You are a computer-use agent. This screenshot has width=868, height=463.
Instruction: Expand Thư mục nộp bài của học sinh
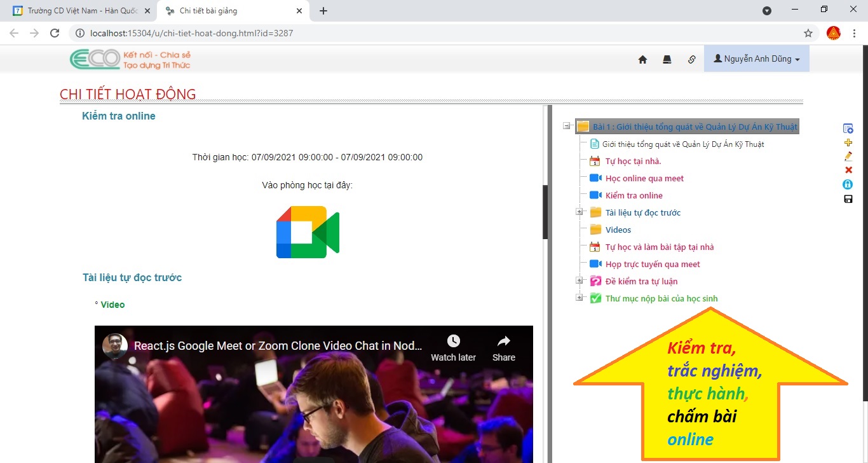pyautogui.click(x=579, y=298)
